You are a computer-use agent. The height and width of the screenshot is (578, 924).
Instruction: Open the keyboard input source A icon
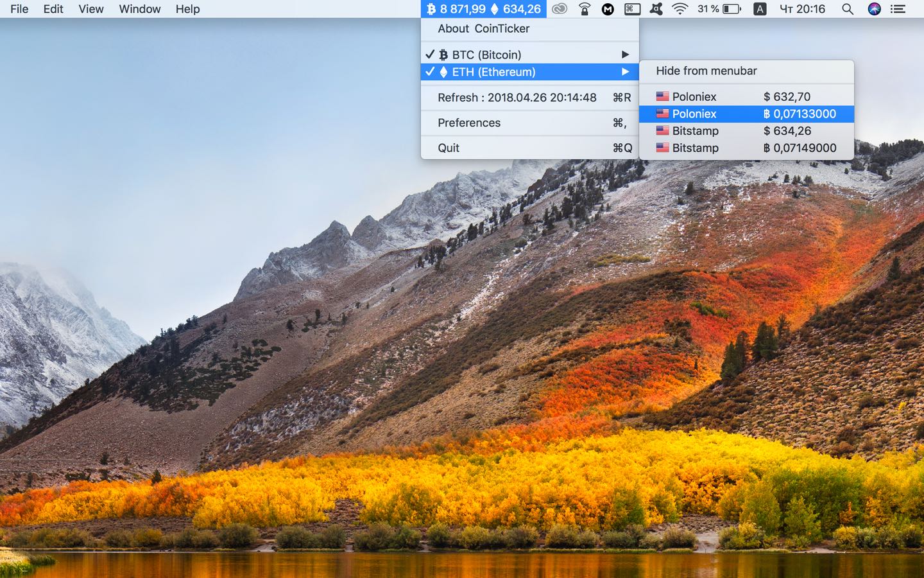[x=760, y=9]
